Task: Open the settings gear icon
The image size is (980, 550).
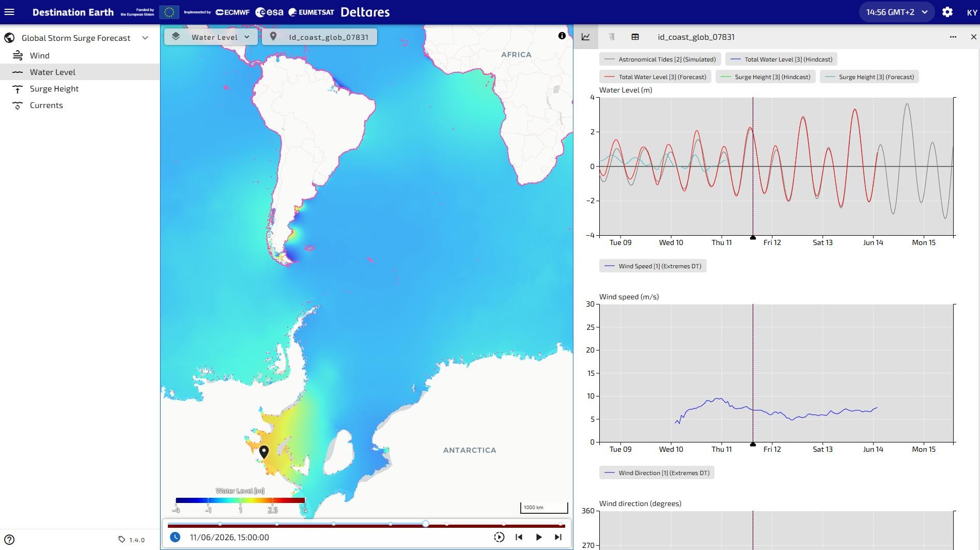Action: coord(947,12)
